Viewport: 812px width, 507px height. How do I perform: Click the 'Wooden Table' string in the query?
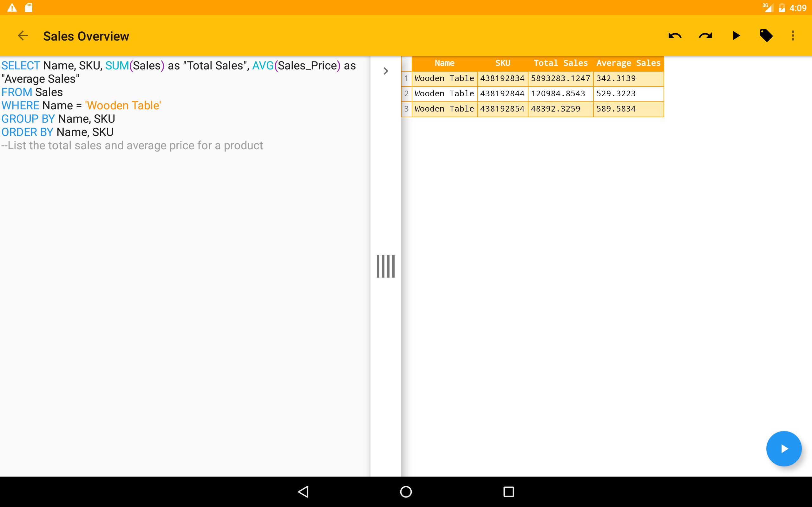pos(123,106)
